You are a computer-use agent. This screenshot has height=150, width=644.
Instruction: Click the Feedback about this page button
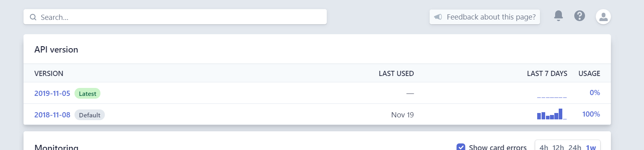point(485,17)
